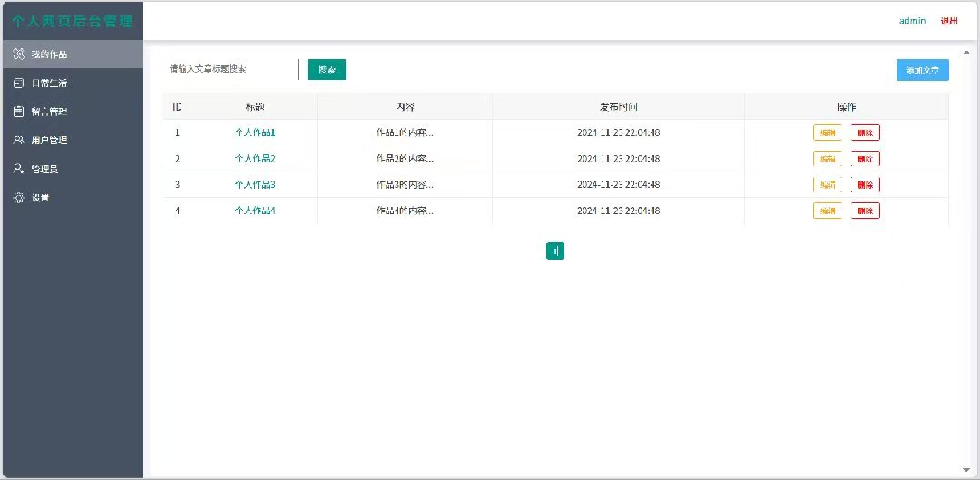Delete the 个人作品2 row with 删除

(x=865, y=159)
